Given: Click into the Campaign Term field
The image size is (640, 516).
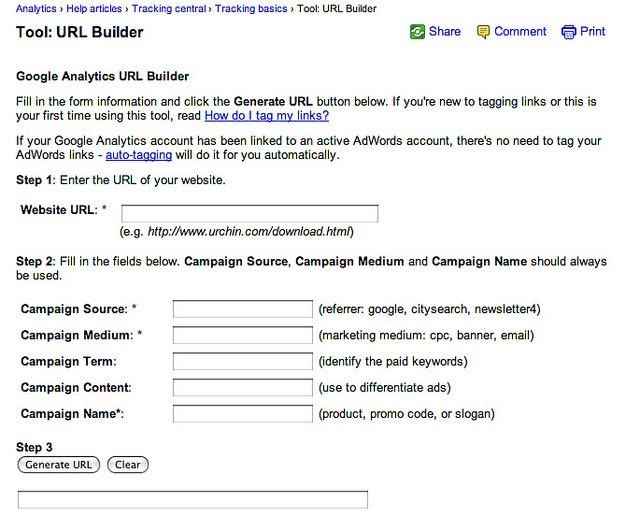Looking at the screenshot, I should pyautogui.click(x=242, y=361).
